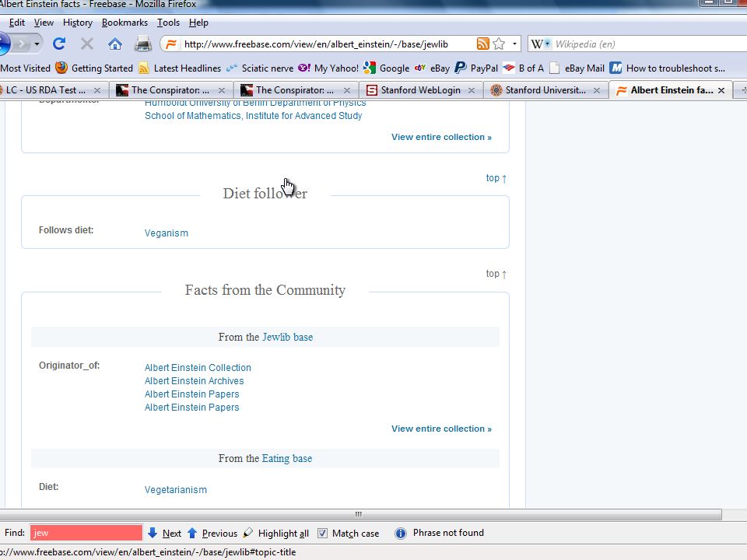The width and height of the screenshot is (747, 560).
Task: Open the back/forward history dropdown arrow
Action: 37,44
